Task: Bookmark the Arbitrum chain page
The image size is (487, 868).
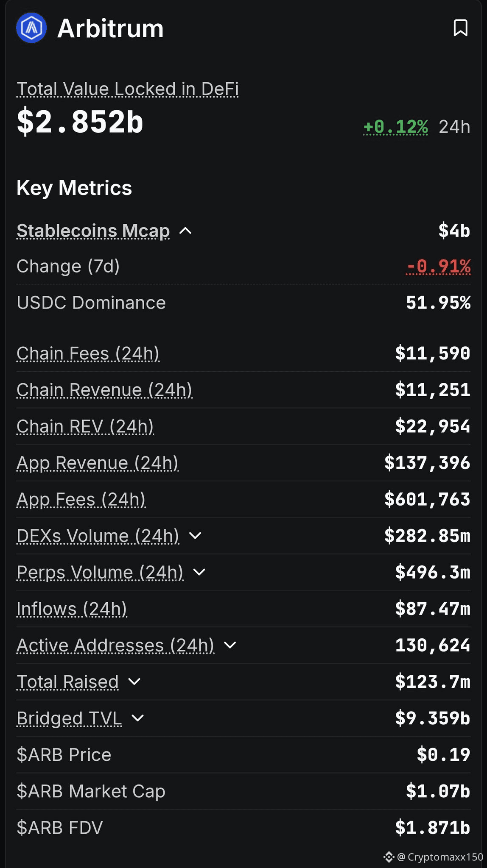Action: click(x=460, y=28)
